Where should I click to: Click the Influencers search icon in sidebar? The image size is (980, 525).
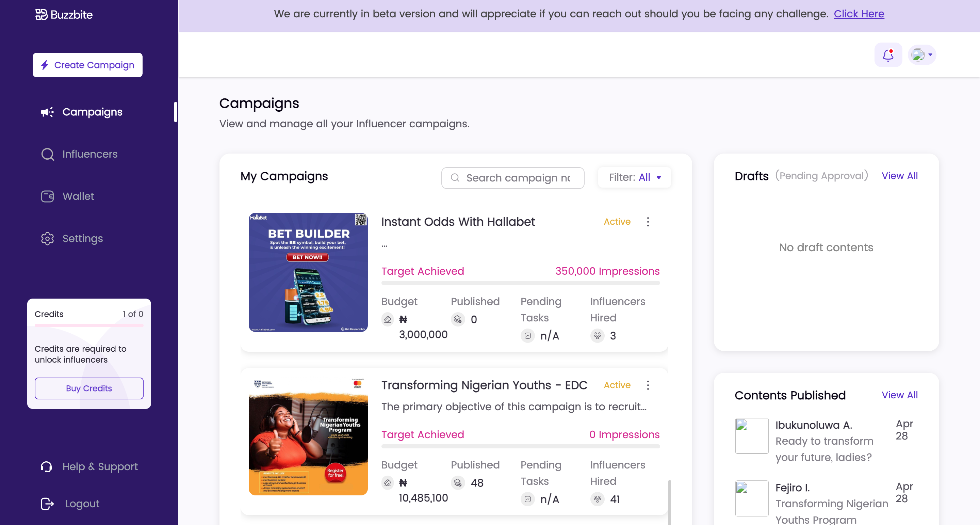point(48,154)
